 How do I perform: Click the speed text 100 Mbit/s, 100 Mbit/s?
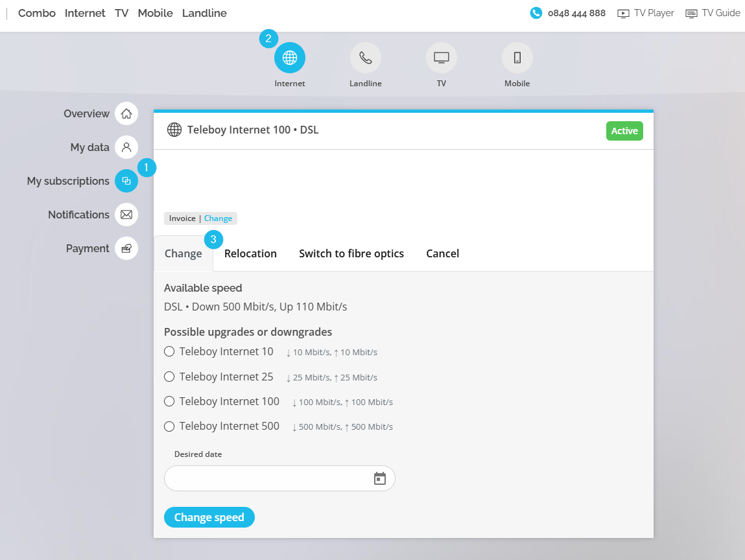(342, 402)
